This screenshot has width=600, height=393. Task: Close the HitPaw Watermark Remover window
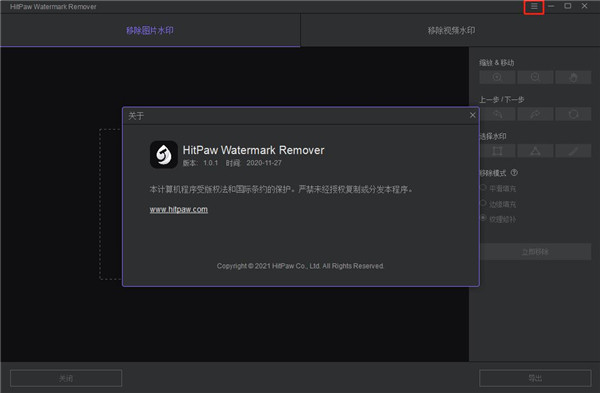click(584, 6)
